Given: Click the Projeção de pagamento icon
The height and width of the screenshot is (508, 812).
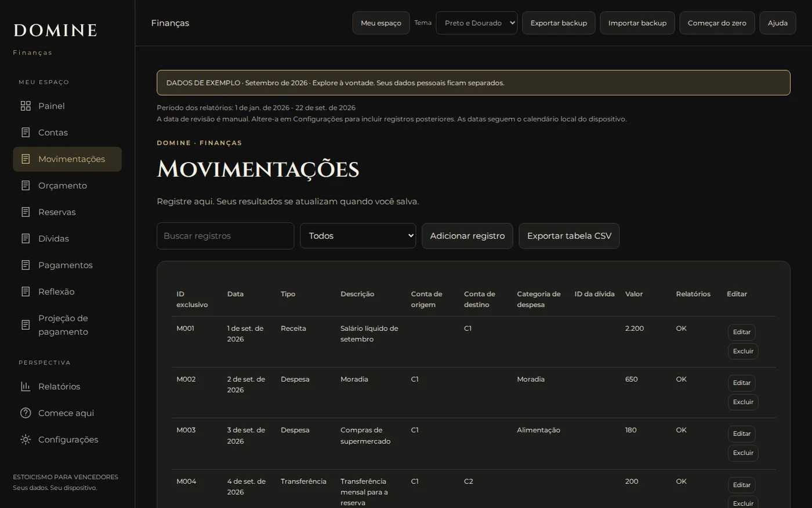Looking at the screenshot, I should coord(26,325).
